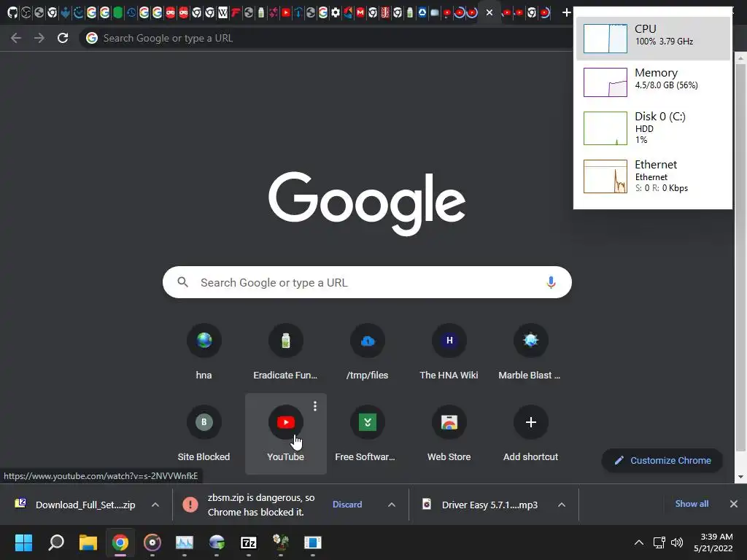The width and height of the screenshot is (747, 560).
Task: Switch to the GitHub tab
Action: (x=12, y=13)
